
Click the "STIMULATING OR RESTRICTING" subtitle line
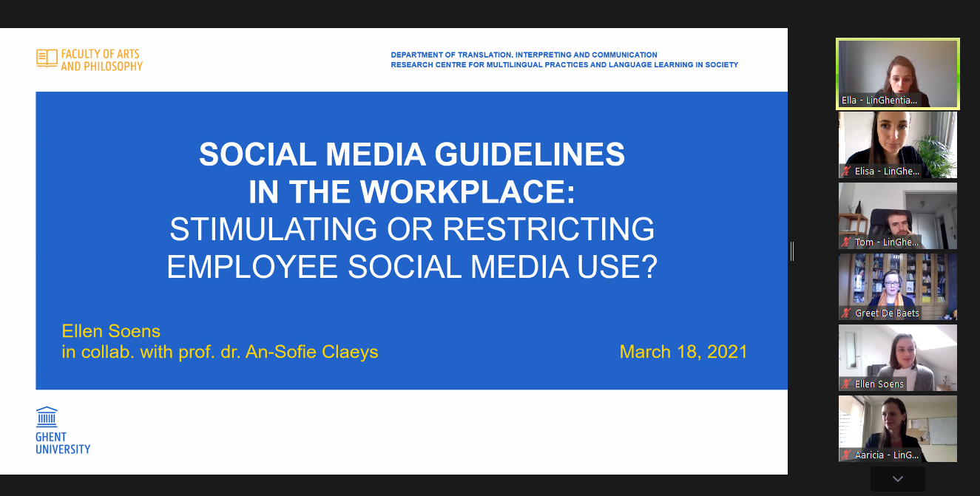(412, 229)
